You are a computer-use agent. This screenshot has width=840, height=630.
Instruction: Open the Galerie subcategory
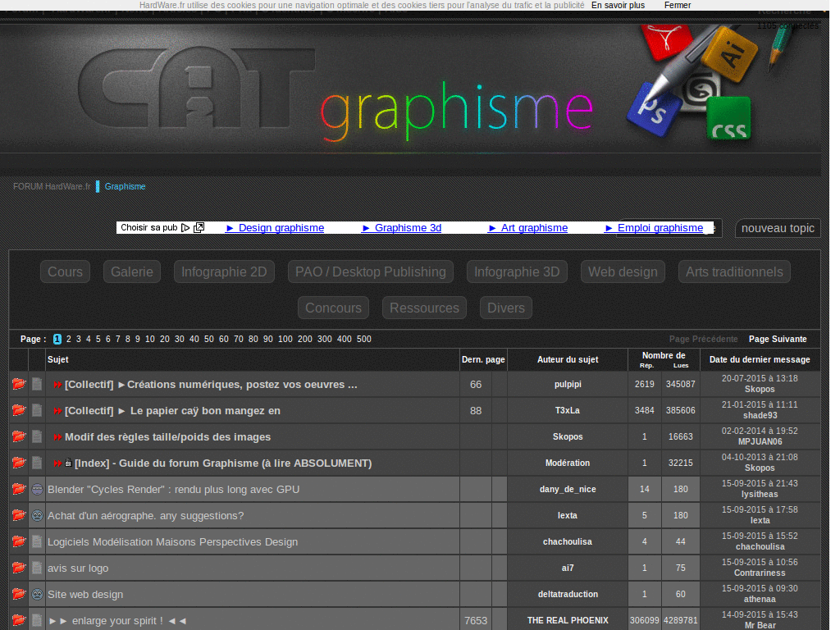[x=131, y=272]
